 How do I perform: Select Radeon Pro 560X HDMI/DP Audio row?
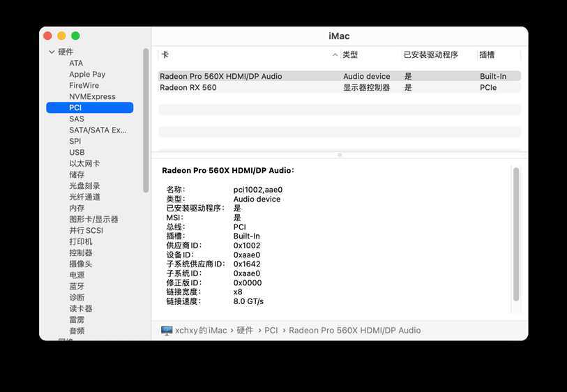[x=339, y=76]
